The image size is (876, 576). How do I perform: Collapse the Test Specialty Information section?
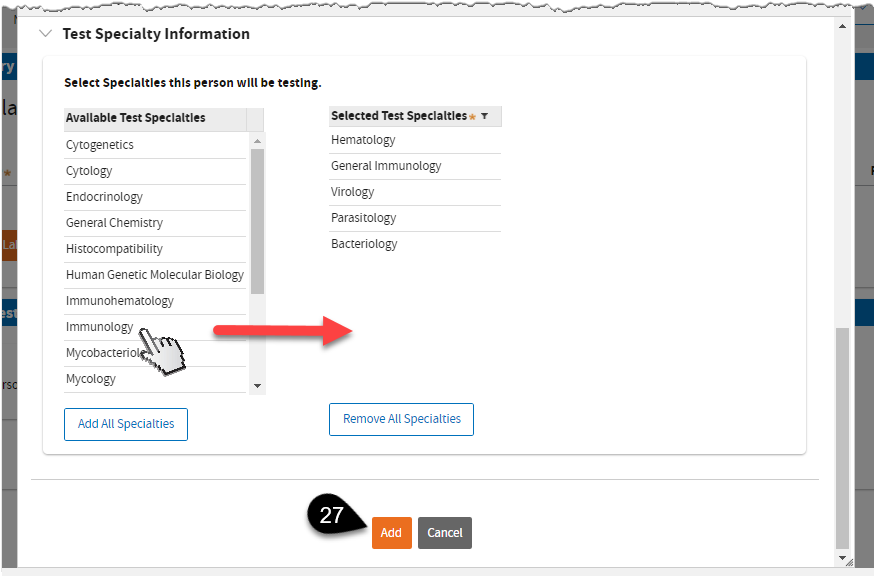click(x=45, y=34)
